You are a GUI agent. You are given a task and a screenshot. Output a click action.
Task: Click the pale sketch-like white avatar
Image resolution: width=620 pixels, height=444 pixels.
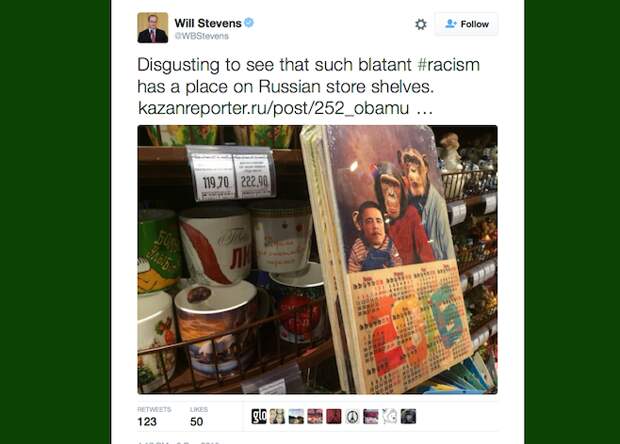(x=389, y=416)
